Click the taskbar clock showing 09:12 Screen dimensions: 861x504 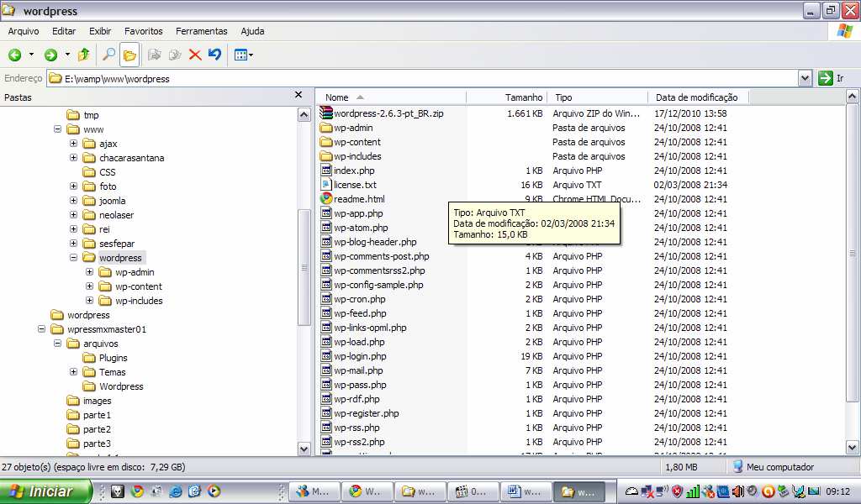pyautogui.click(x=838, y=491)
